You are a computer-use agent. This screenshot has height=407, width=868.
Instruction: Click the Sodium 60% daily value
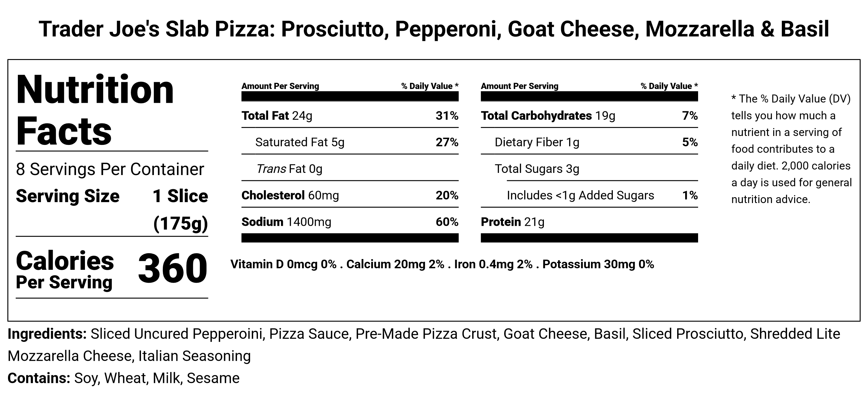[447, 222]
